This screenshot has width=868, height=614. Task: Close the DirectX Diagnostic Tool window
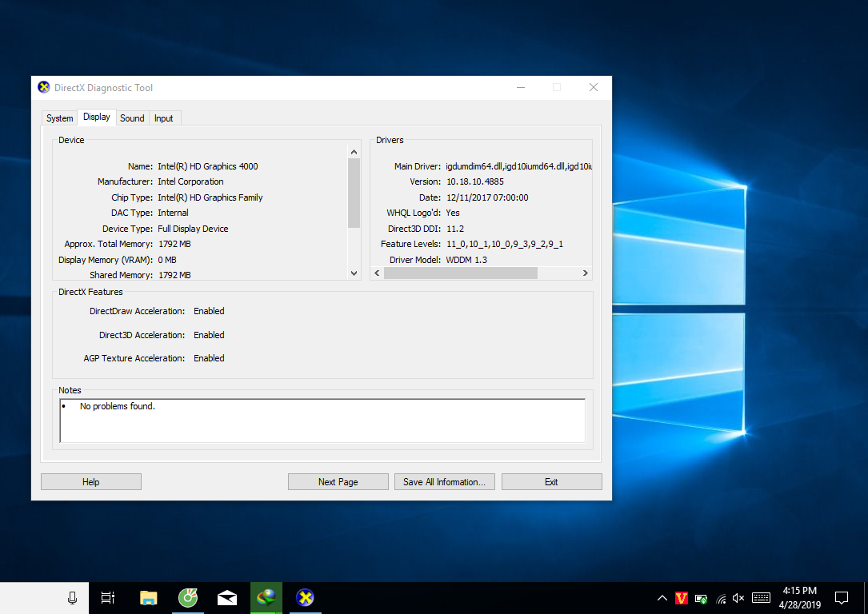594,87
